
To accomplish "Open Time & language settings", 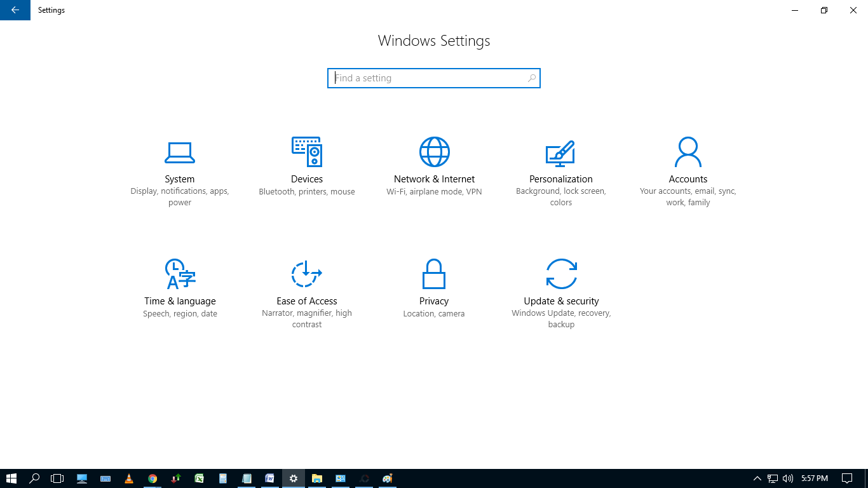I will (180, 288).
